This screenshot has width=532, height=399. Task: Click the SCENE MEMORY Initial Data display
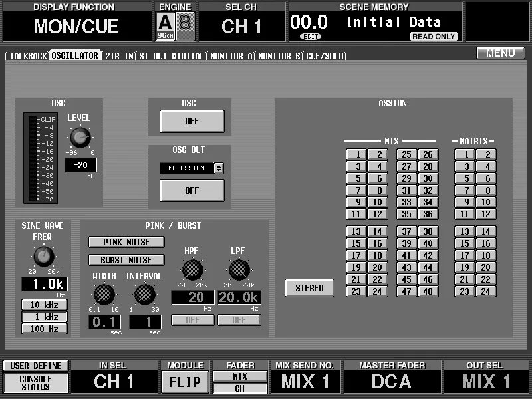click(x=374, y=26)
